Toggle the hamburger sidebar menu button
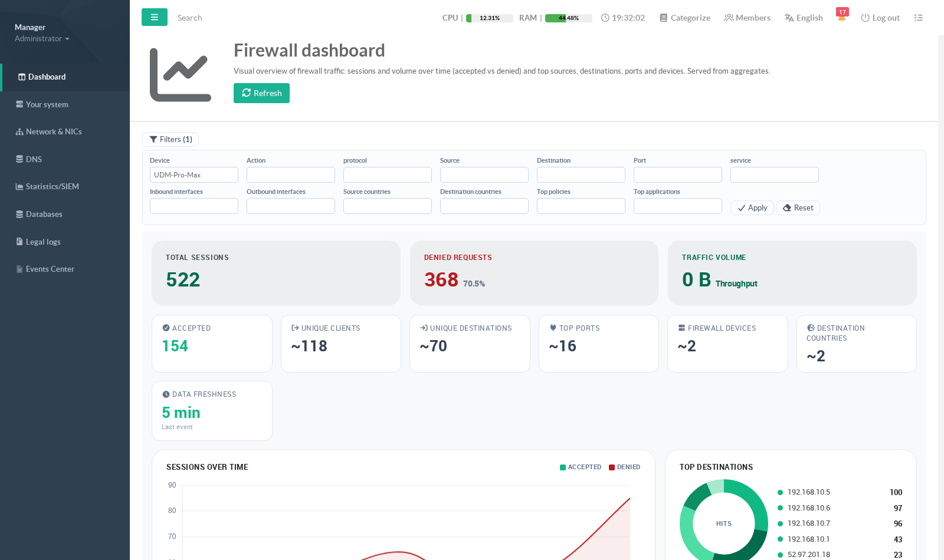 click(x=155, y=17)
